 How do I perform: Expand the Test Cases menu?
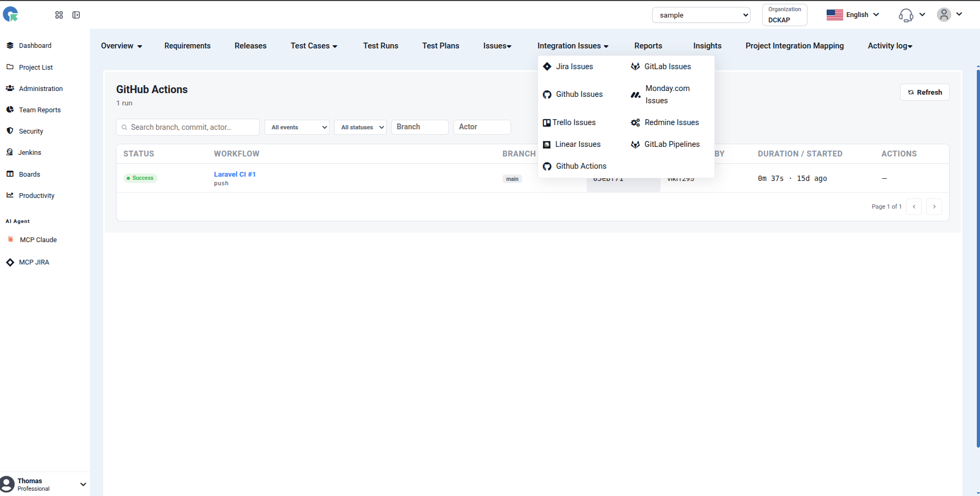[x=314, y=46]
